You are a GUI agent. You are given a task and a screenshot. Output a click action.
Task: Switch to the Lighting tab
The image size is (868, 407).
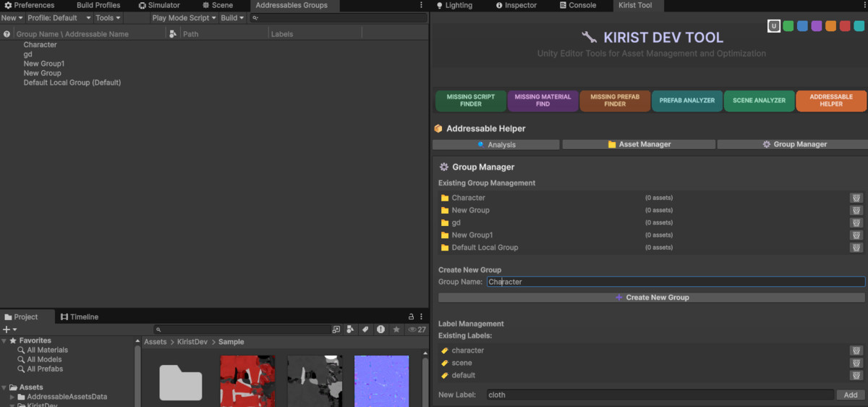(454, 5)
